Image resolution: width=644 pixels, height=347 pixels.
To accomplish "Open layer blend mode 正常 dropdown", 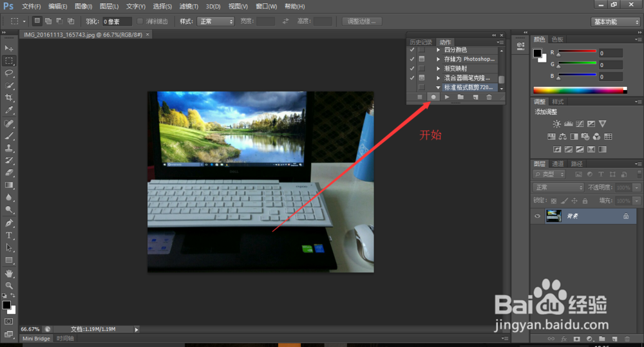I will [x=558, y=188].
